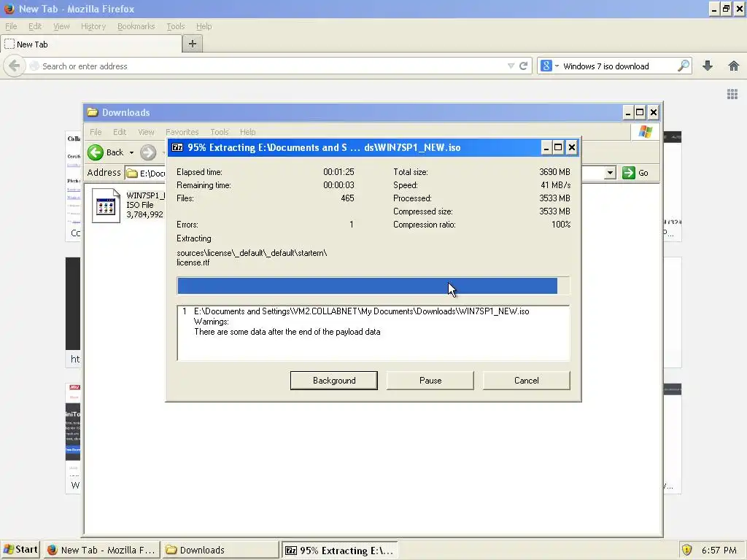This screenshot has height=560, width=747.
Task: Expand the Address bar dropdown in Downloads
Action: 610,173
